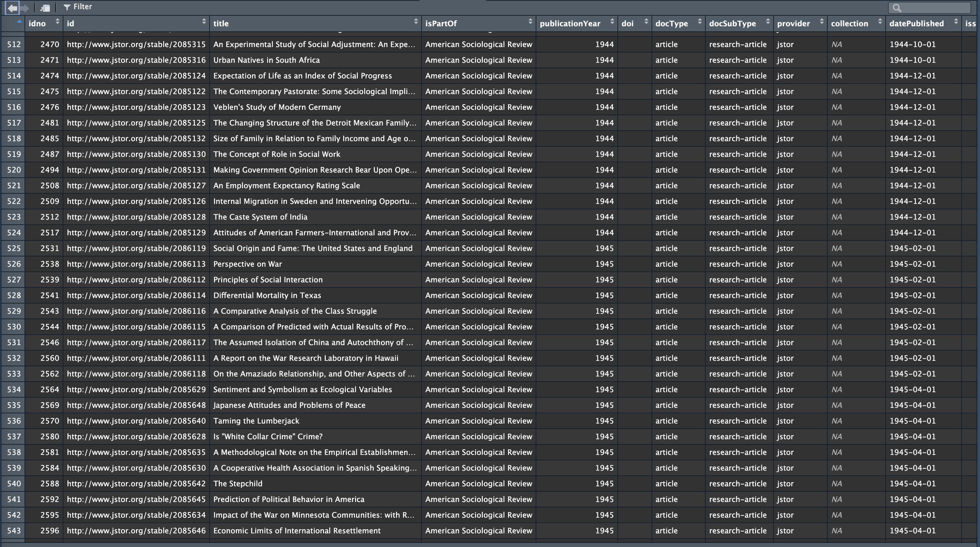Click sort arrows on idno column
This screenshot has width=980, height=547.
(x=58, y=21)
